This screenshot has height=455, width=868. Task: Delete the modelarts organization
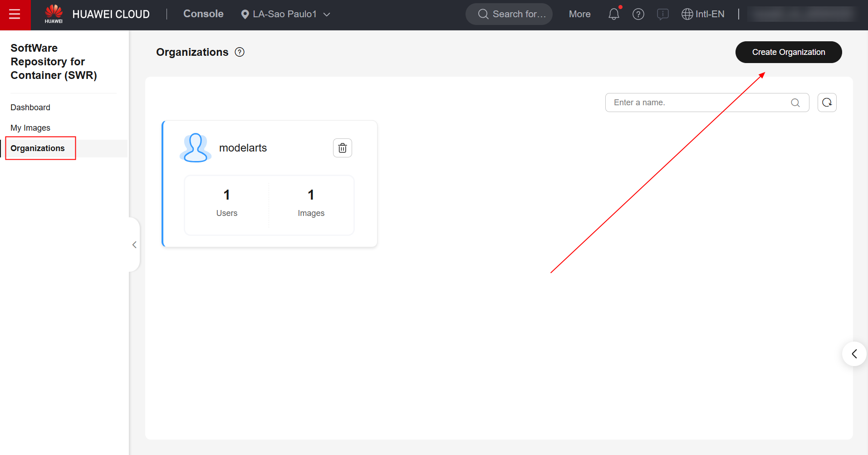342,148
